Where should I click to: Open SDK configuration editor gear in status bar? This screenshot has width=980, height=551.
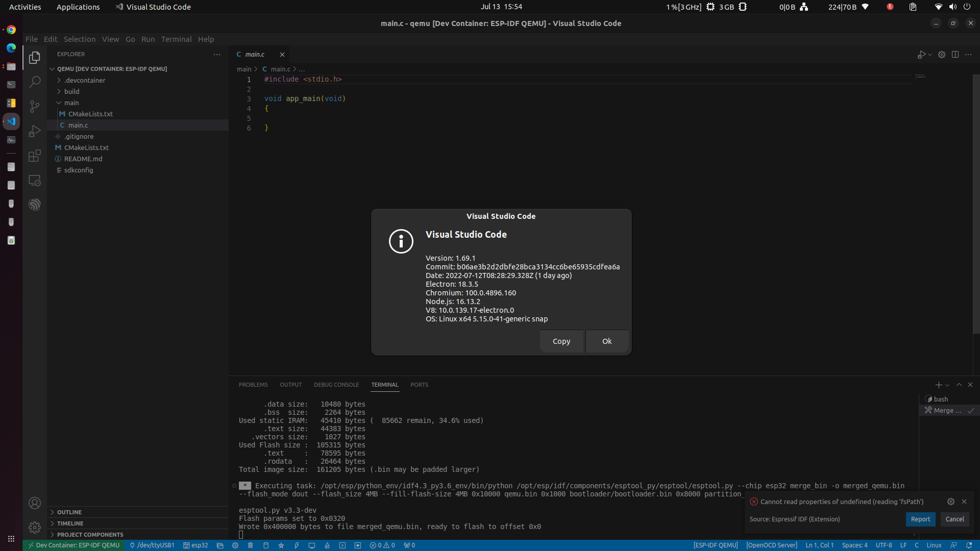pyautogui.click(x=235, y=545)
